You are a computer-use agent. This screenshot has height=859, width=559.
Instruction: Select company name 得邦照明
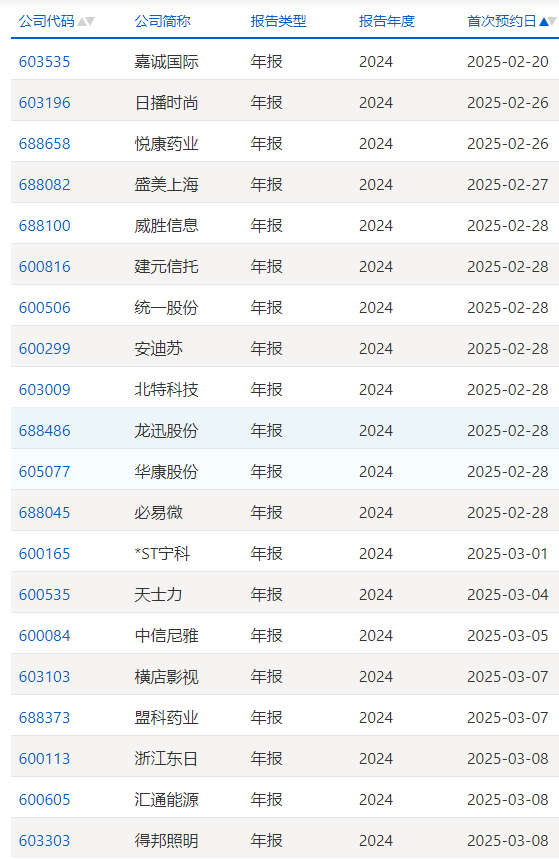coord(167,841)
